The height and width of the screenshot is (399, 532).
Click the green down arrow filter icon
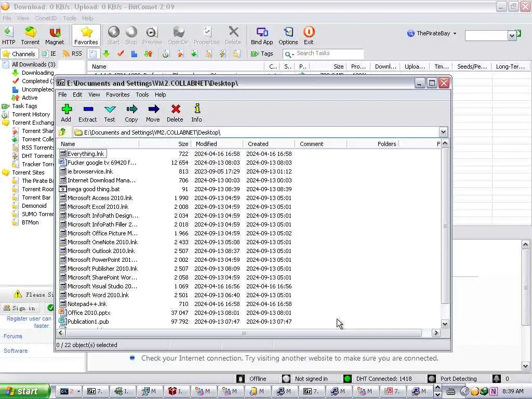pos(106,54)
